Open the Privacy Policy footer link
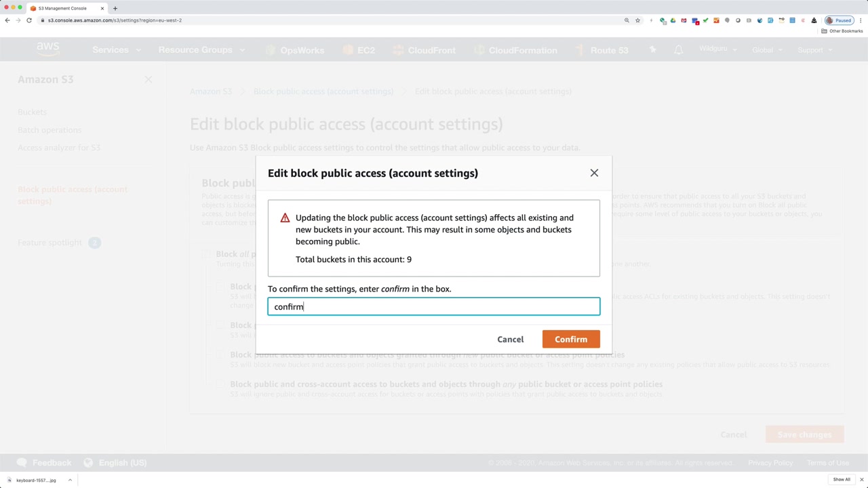The height and width of the screenshot is (488, 868). 770,463
